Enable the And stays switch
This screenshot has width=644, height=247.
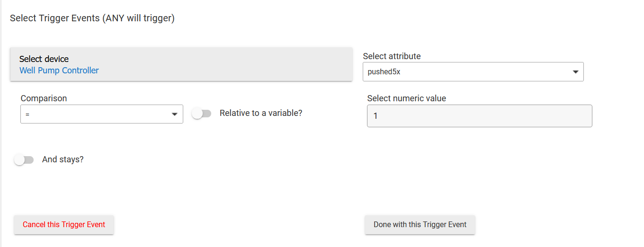[24, 160]
